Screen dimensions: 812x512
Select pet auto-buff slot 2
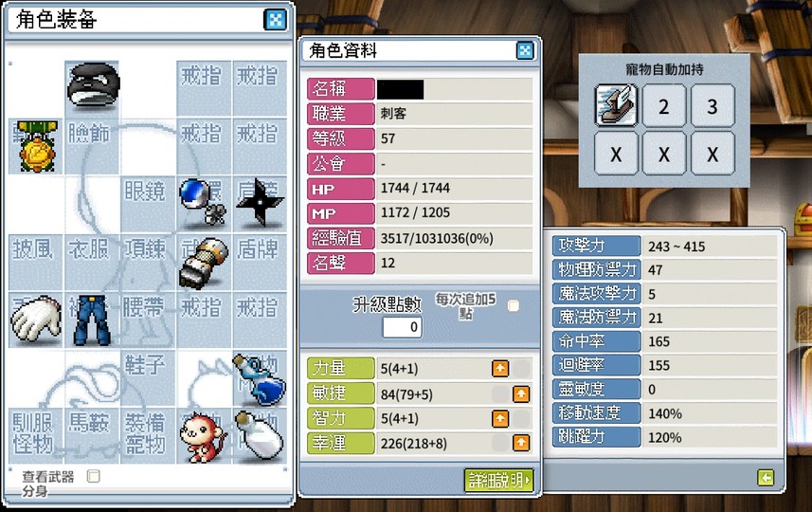pos(664,106)
